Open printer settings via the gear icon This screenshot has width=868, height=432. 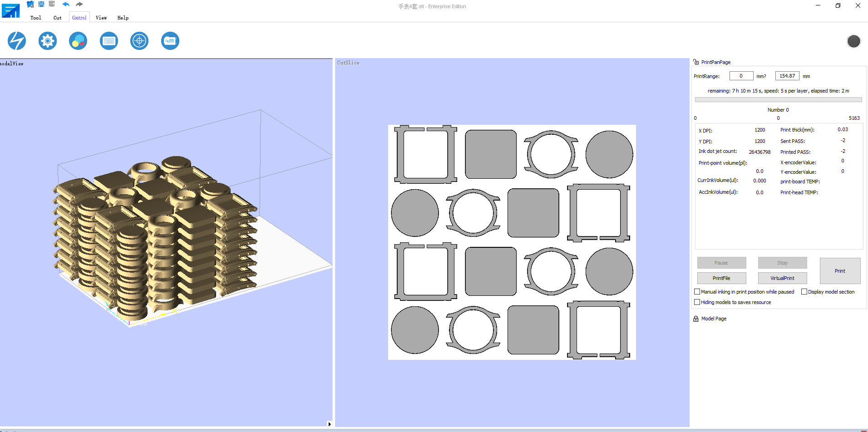point(48,41)
